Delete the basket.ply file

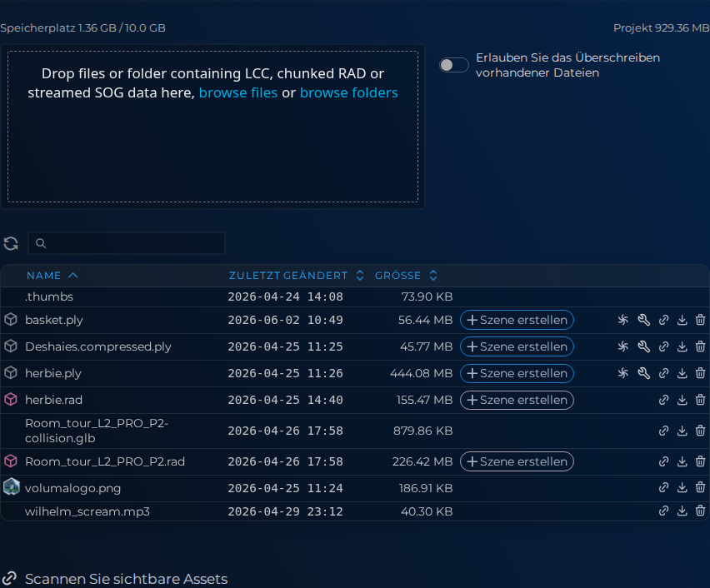700,320
